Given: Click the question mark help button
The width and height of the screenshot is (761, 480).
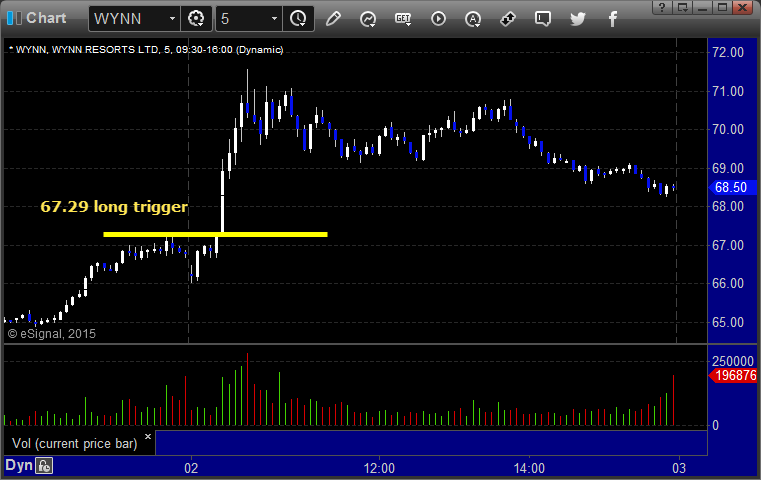Looking at the screenshot, I should [662, 7].
